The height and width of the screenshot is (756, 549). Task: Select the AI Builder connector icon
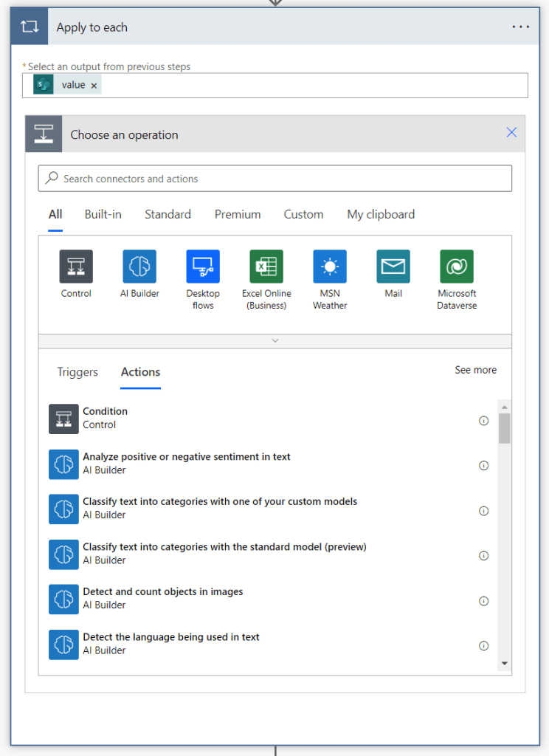(x=139, y=266)
